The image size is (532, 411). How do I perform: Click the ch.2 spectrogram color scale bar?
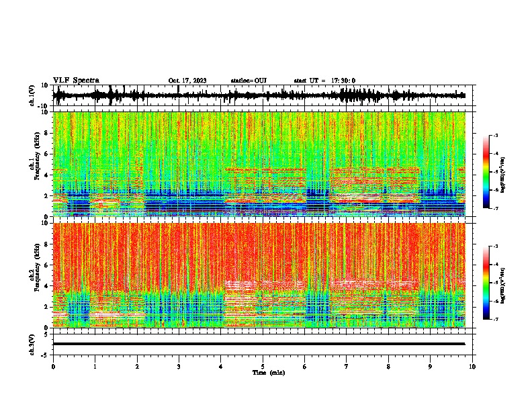click(486, 283)
